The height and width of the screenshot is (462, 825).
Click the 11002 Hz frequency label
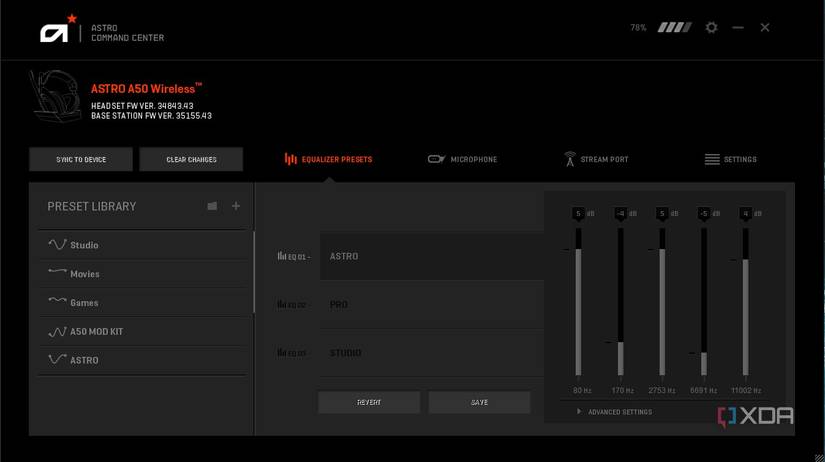pyautogui.click(x=746, y=390)
